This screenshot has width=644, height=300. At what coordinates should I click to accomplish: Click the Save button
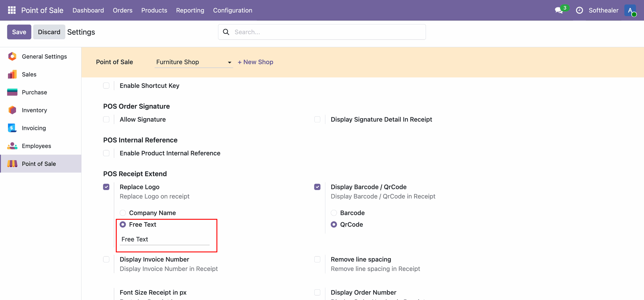[19, 32]
